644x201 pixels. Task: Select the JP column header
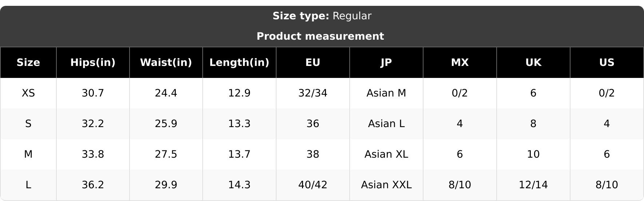click(x=386, y=63)
